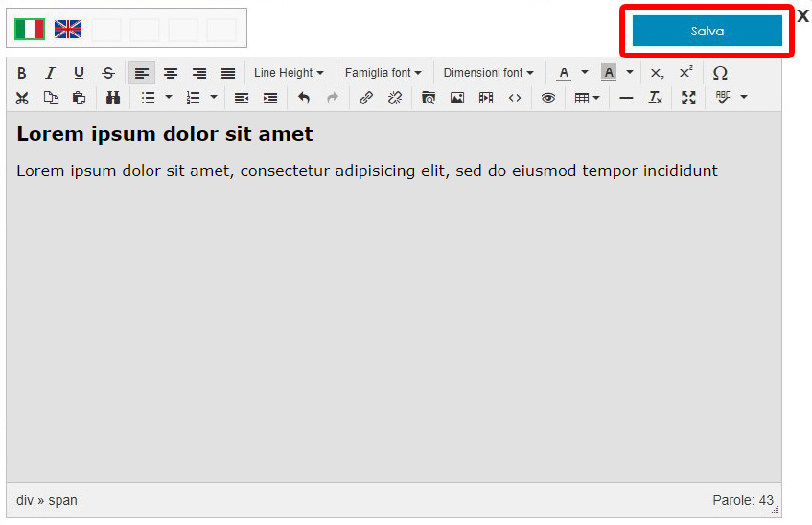Align text right

click(199, 73)
